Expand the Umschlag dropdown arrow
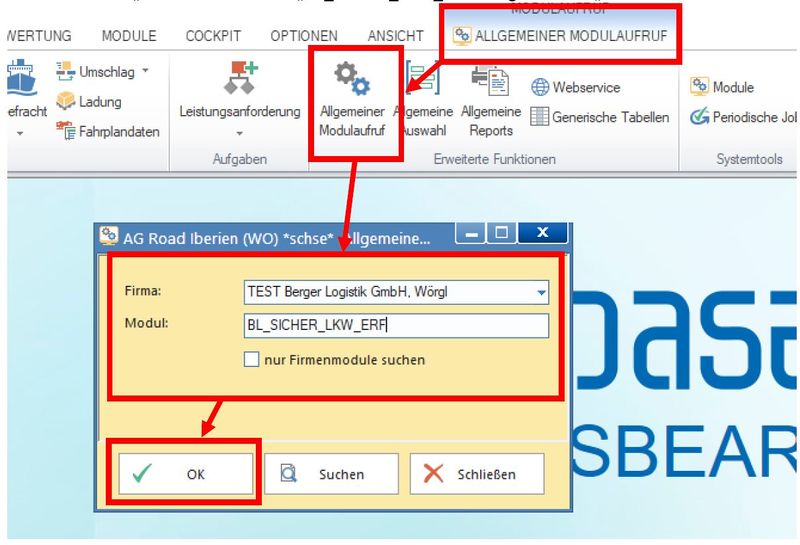Viewport: 800px width, 545px height. click(145, 70)
